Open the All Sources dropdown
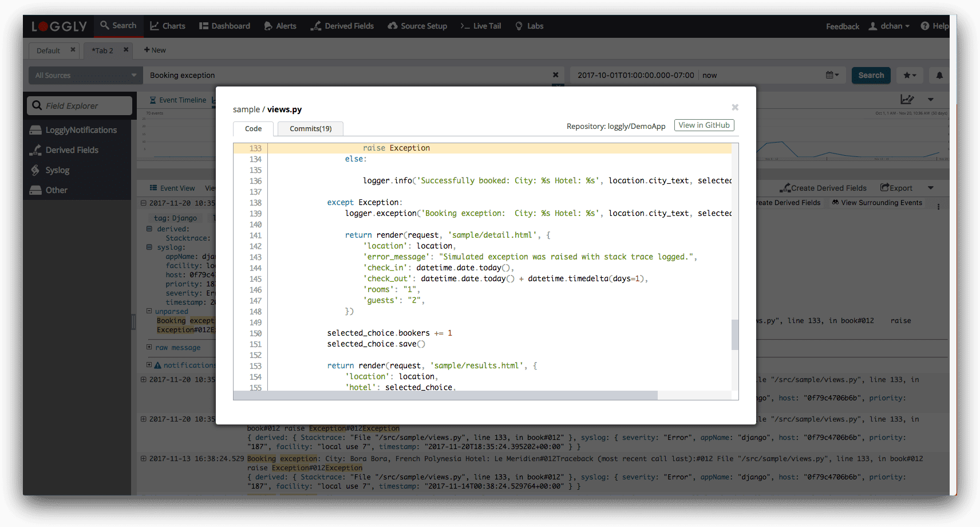The height and width of the screenshot is (527, 980). pyautogui.click(x=86, y=75)
